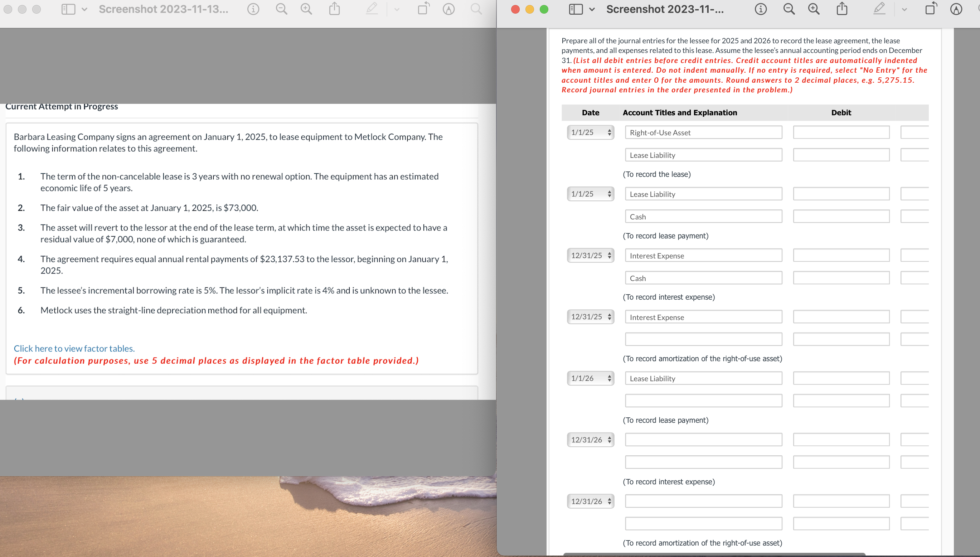Click here to view factor tables link
Screen dimensions: 980x557
74,348
